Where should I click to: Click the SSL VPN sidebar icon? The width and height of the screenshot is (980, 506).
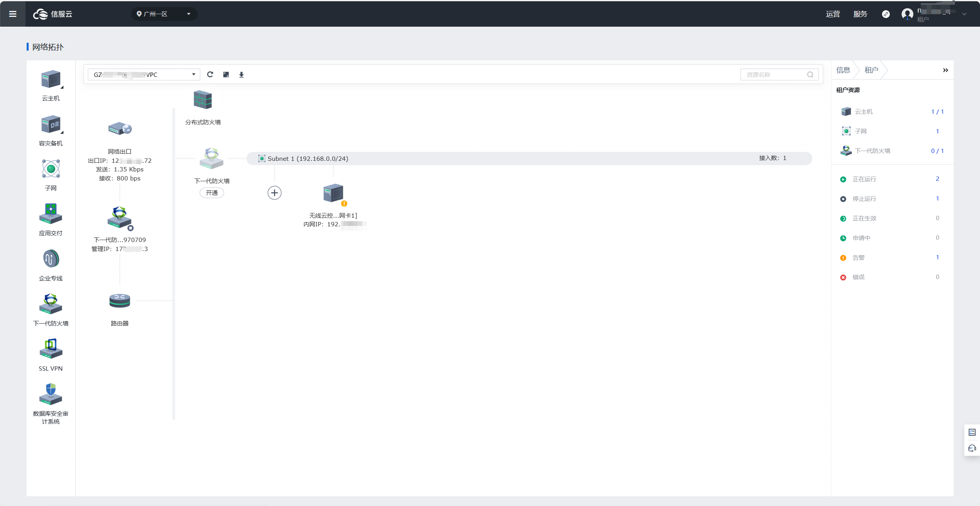[x=51, y=349]
